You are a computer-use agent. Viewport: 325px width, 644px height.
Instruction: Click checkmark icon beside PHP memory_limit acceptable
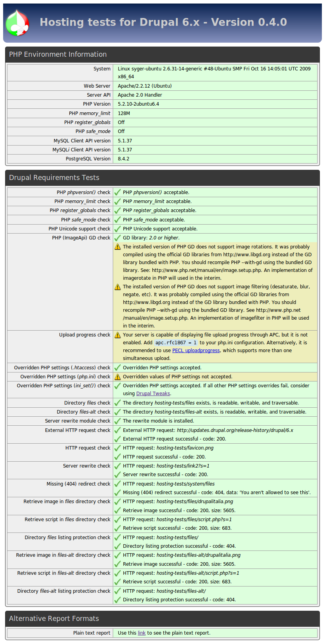[117, 201]
